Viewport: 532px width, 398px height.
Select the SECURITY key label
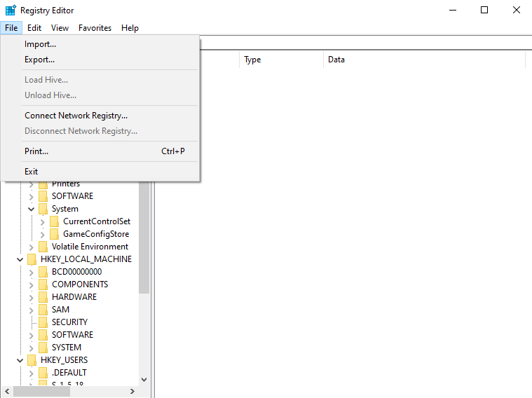(69, 322)
